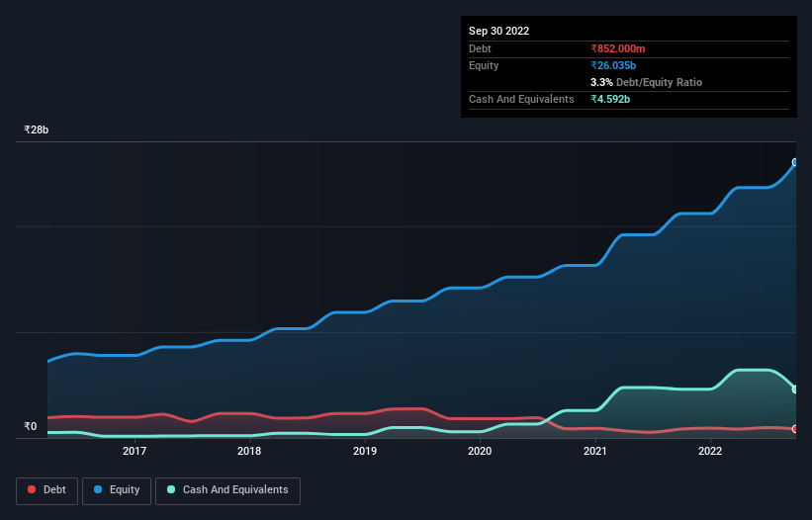The height and width of the screenshot is (520, 812).
Task: Click the 2020 x-axis label
Action: pyautogui.click(x=480, y=451)
